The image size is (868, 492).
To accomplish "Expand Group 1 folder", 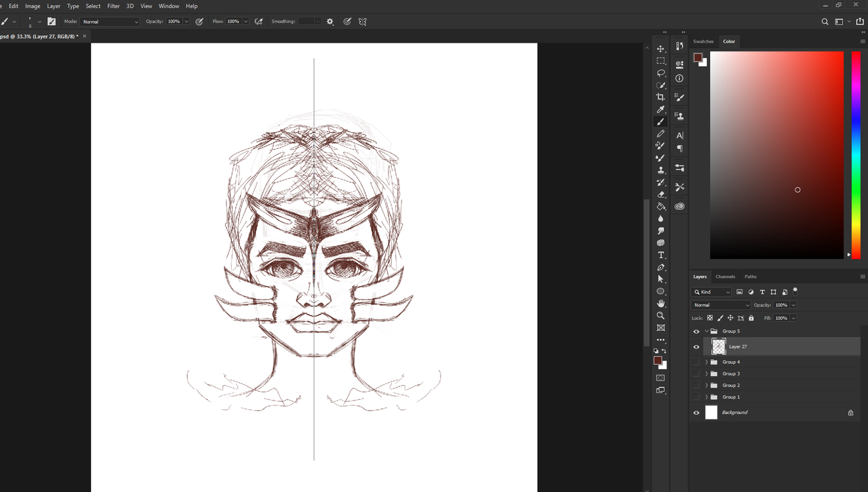I will pos(706,396).
